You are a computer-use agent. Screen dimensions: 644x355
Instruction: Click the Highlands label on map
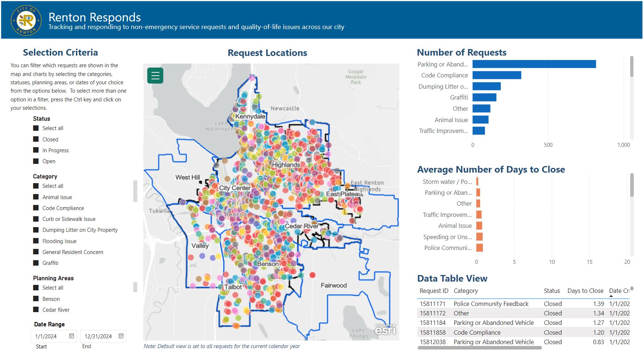(286, 165)
